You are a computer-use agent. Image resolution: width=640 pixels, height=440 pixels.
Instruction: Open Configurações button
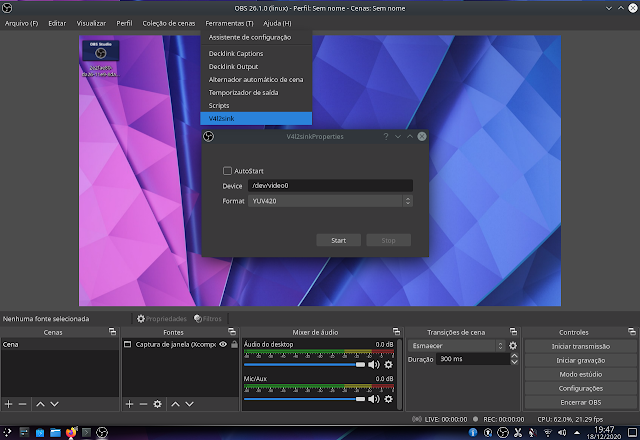coord(580,389)
